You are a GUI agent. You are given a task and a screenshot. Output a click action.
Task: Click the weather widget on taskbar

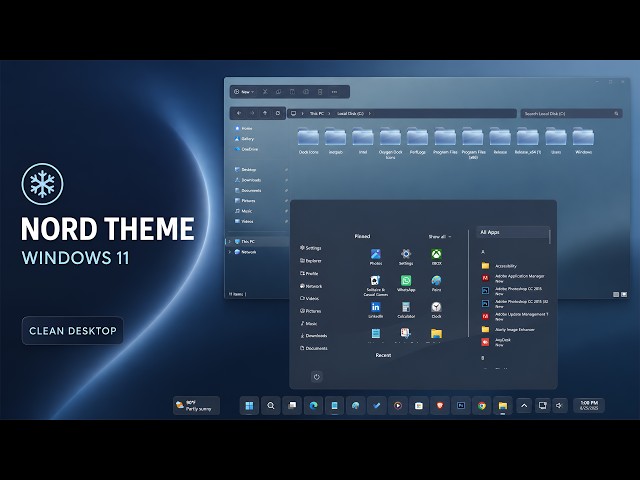click(x=196, y=406)
